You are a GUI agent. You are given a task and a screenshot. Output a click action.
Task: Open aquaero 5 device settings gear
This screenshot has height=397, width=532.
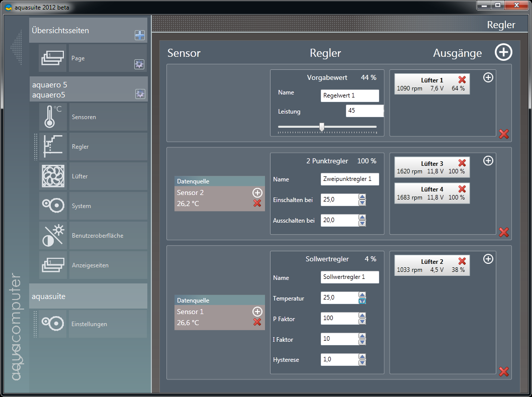tap(140, 94)
